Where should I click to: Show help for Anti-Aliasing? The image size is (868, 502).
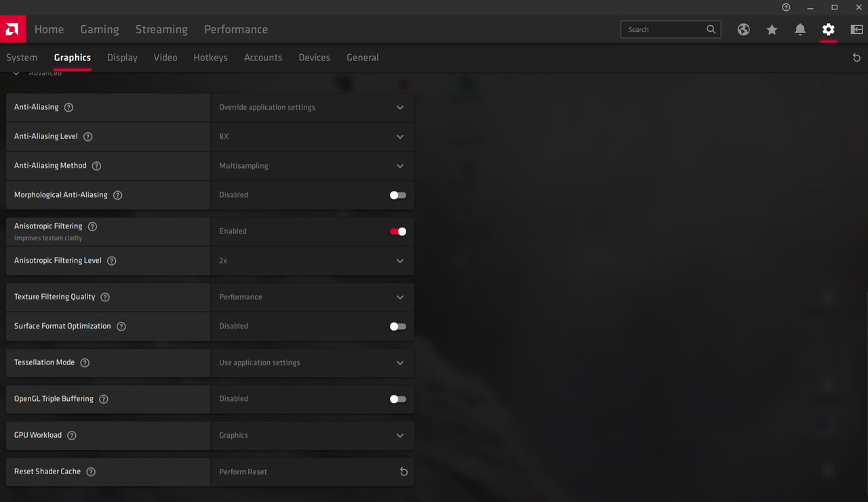click(x=68, y=107)
